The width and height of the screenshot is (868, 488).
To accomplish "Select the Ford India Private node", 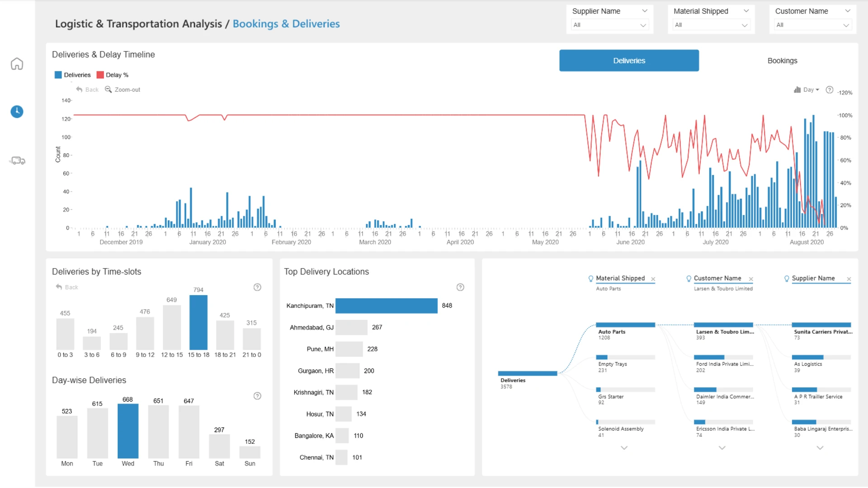I will (723, 357).
